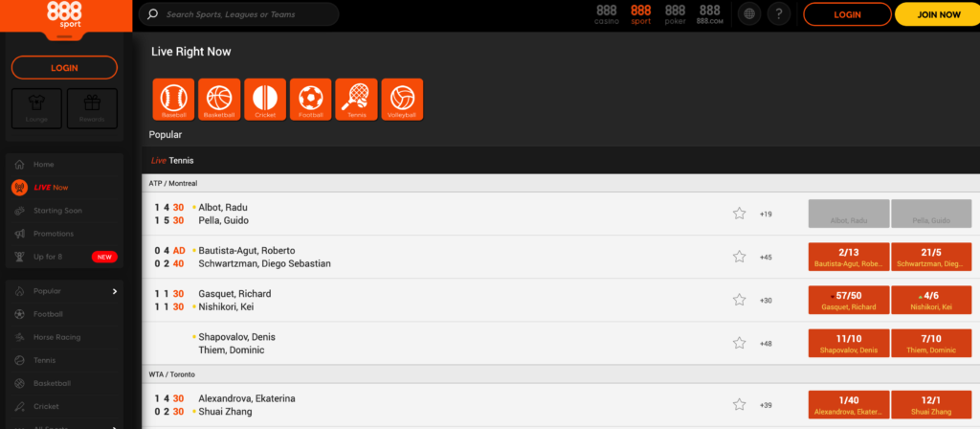980x429 pixels.
Task: Open Home in the sidebar
Action: [64, 165]
